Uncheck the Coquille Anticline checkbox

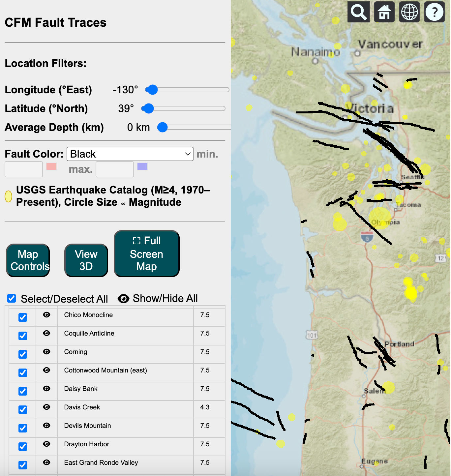[x=23, y=336]
